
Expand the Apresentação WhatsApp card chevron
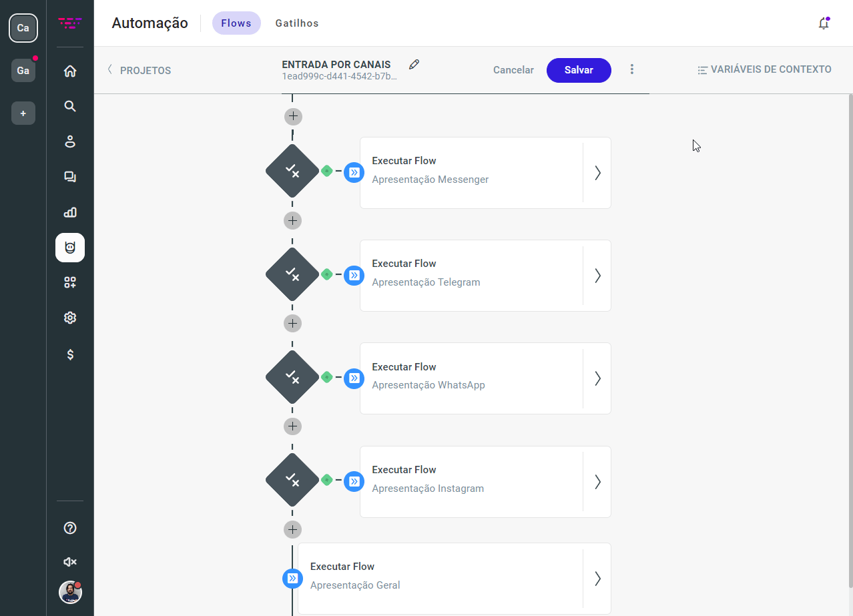(597, 378)
